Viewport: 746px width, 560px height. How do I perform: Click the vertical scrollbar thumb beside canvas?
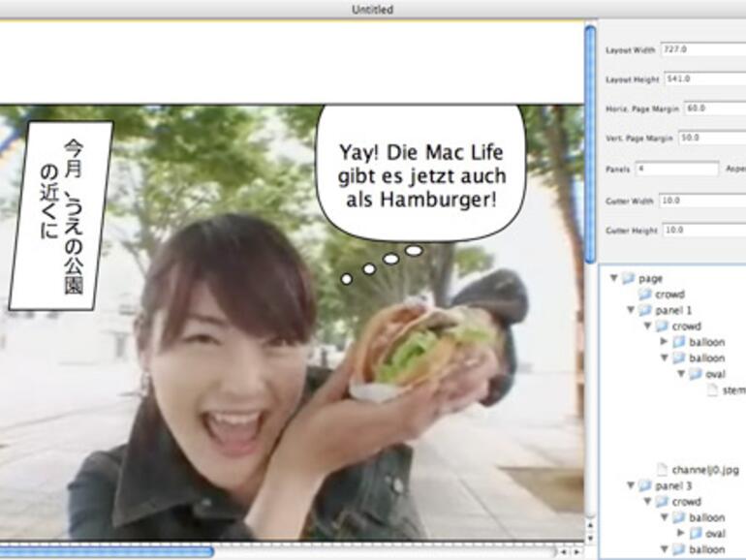[589, 145]
